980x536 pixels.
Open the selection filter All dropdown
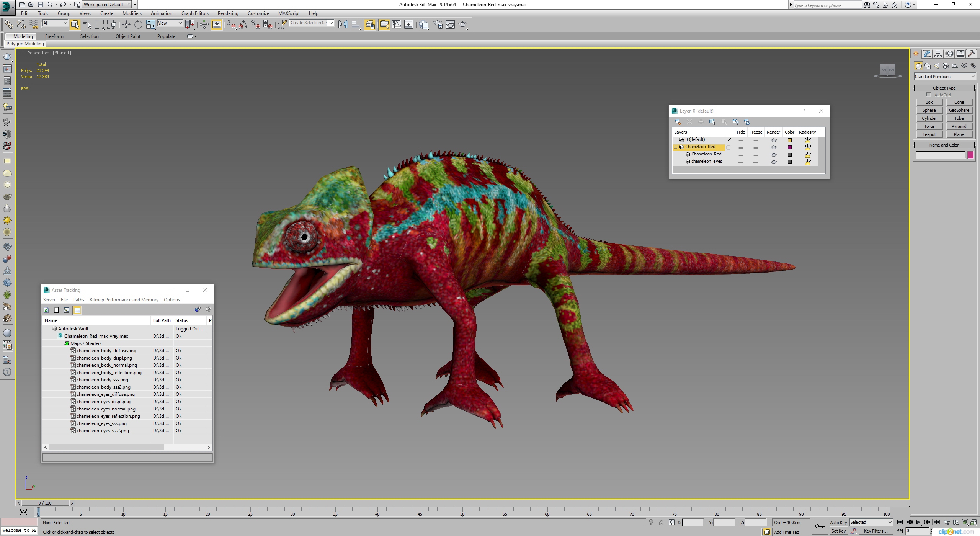pyautogui.click(x=55, y=23)
